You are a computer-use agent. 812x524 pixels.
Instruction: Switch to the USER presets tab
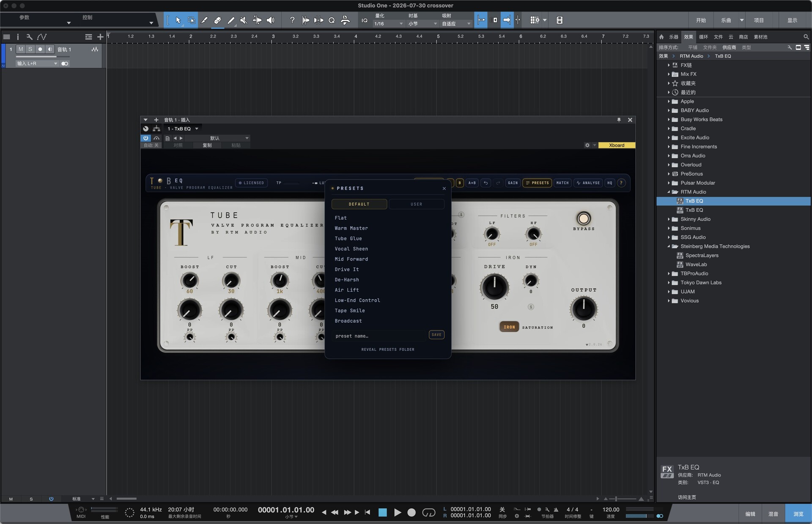pyautogui.click(x=417, y=204)
